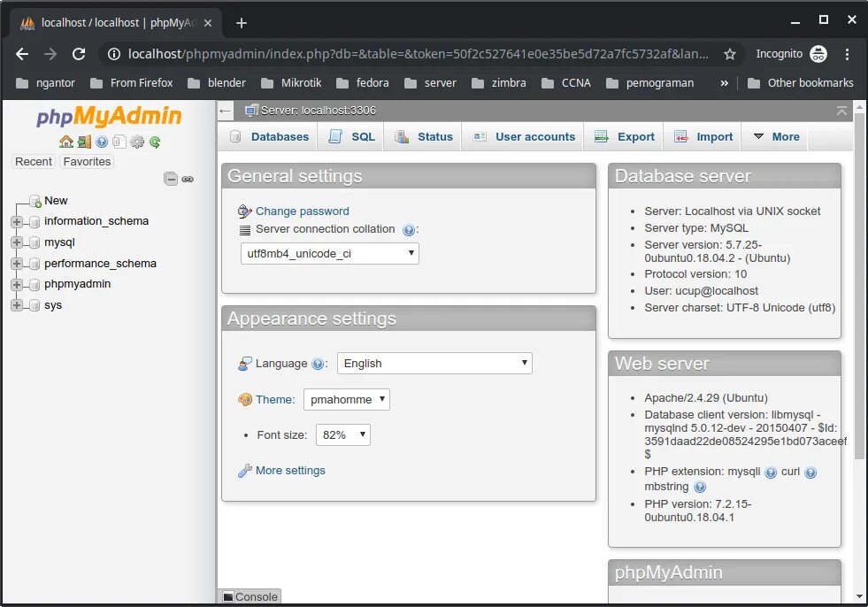This screenshot has height=607, width=868.
Task: Click the help icon next to mbstring
Action: 700,487
